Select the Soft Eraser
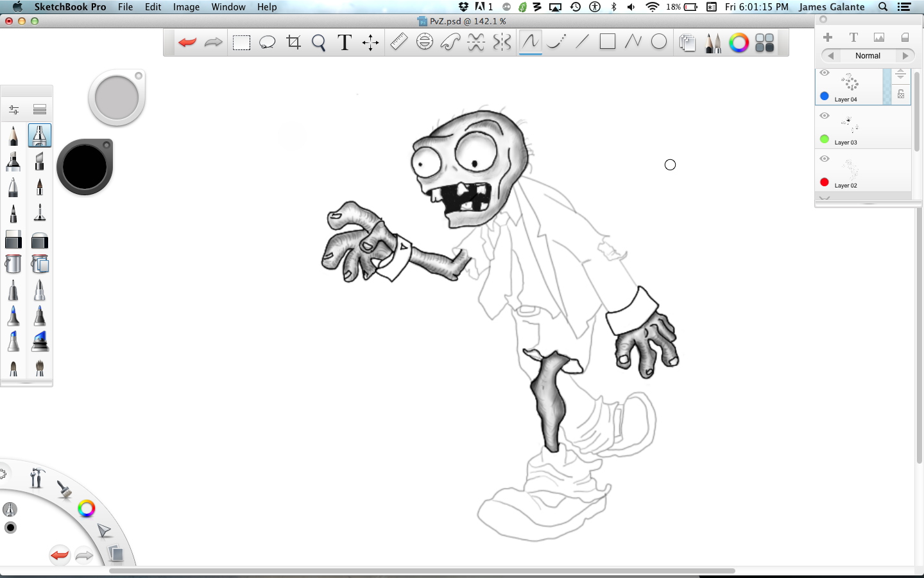The width and height of the screenshot is (924, 578). pos(39,240)
